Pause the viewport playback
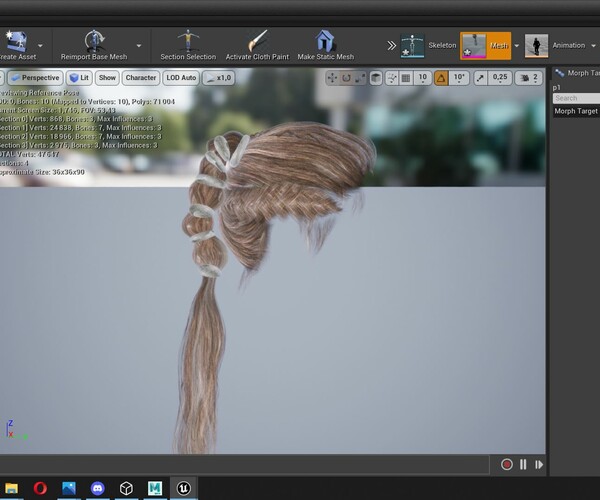Screen dimensions: 600x500 (x=523, y=464)
